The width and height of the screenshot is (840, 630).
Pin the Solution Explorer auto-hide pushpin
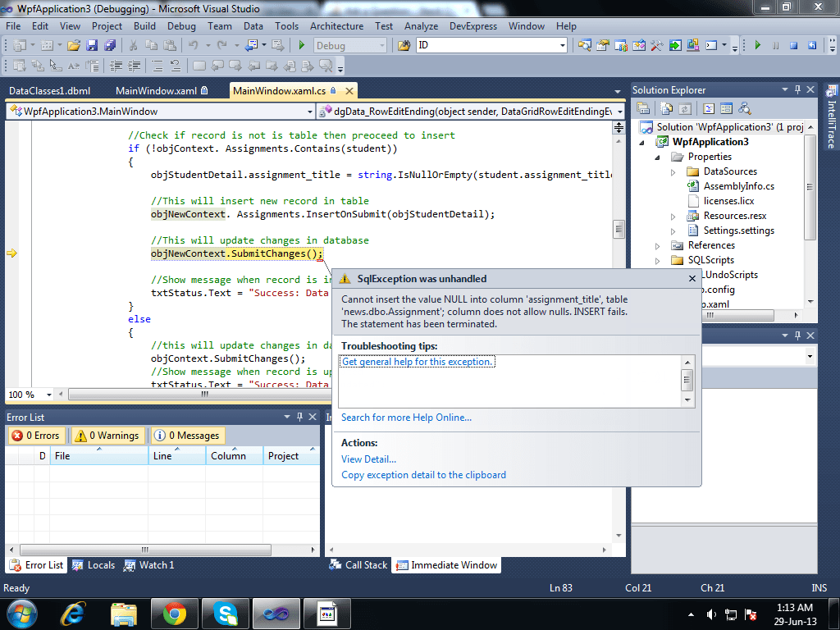797,89
